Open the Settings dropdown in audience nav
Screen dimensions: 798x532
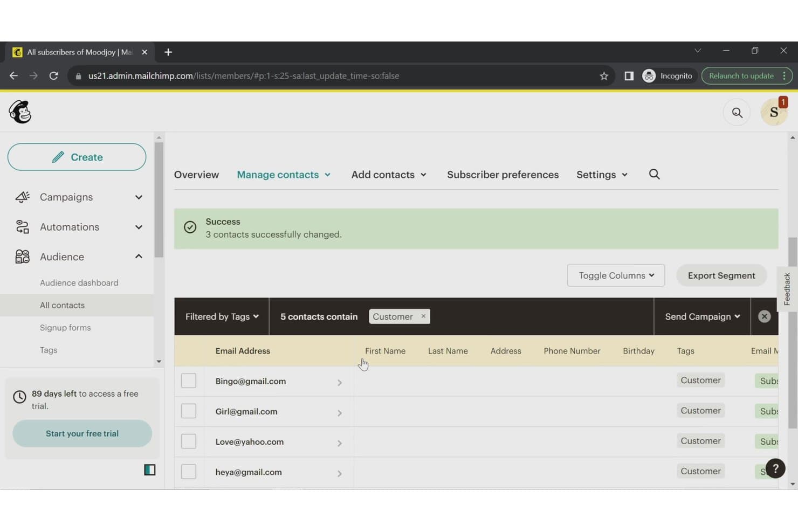click(x=602, y=175)
